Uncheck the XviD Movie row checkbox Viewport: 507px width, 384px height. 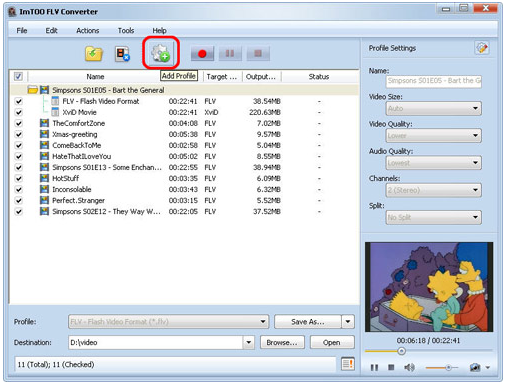[x=19, y=112]
